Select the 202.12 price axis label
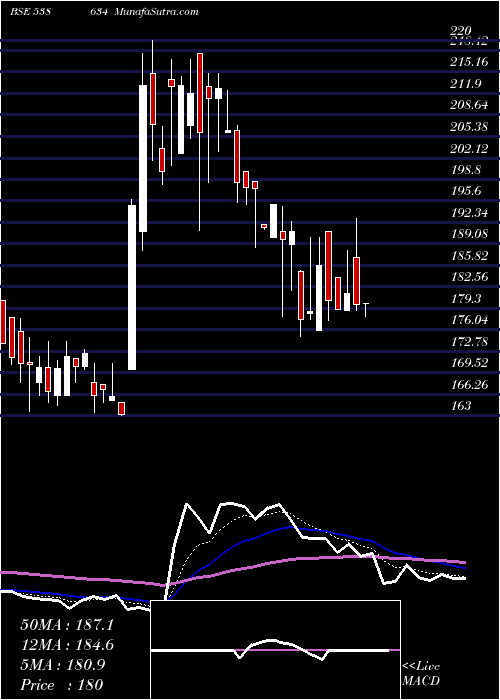Viewport: 500px width, 700px height. point(469,148)
